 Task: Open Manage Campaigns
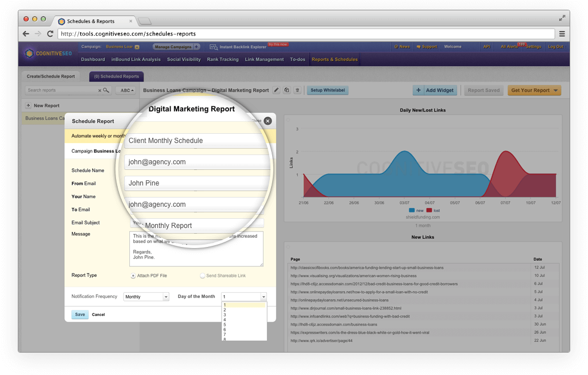click(x=173, y=47)
